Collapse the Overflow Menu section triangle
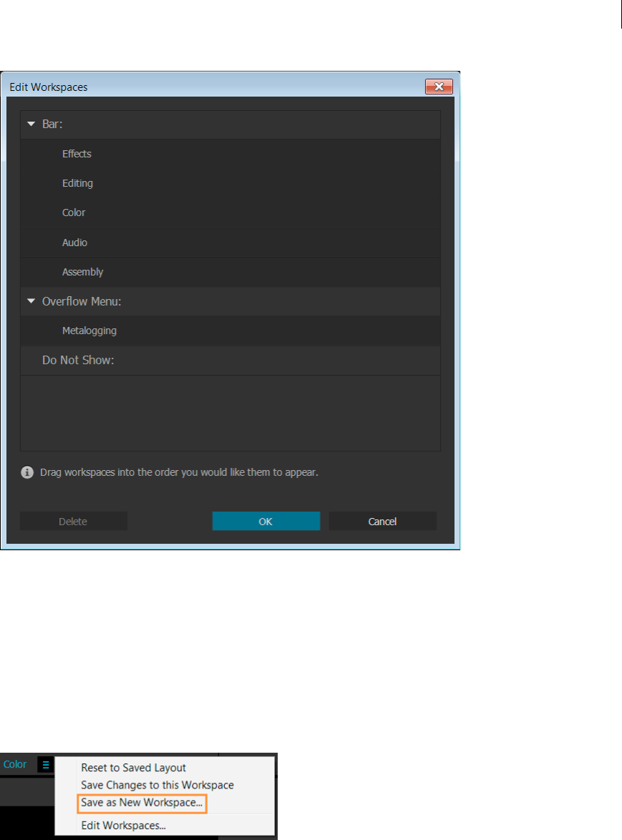 pyautogui.click(x=31, y=301)
